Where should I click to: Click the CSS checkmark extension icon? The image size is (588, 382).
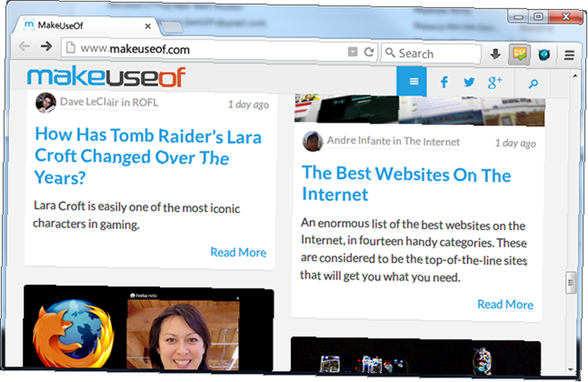pos(520,55)
